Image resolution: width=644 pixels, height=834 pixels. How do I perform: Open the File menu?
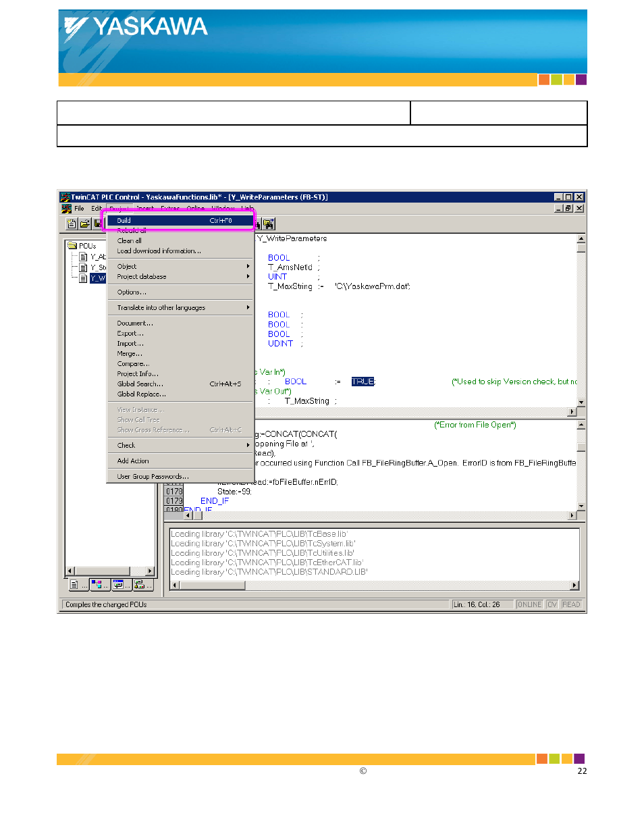coord(79,209)
